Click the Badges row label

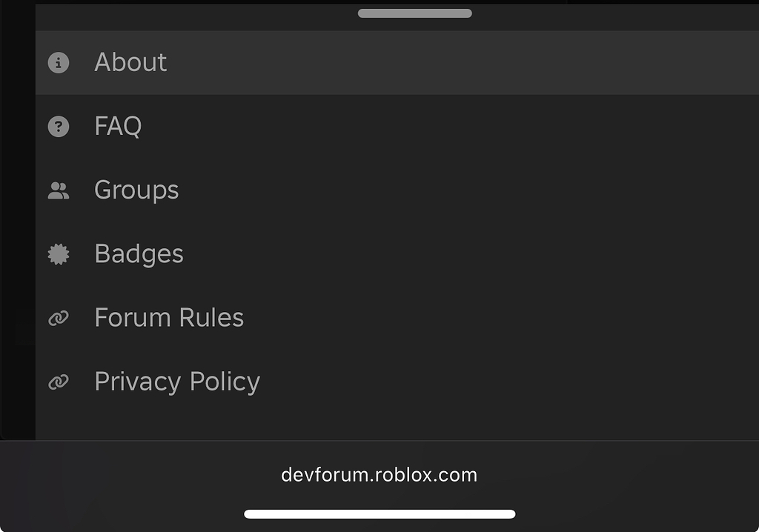[x=139, y=253]
